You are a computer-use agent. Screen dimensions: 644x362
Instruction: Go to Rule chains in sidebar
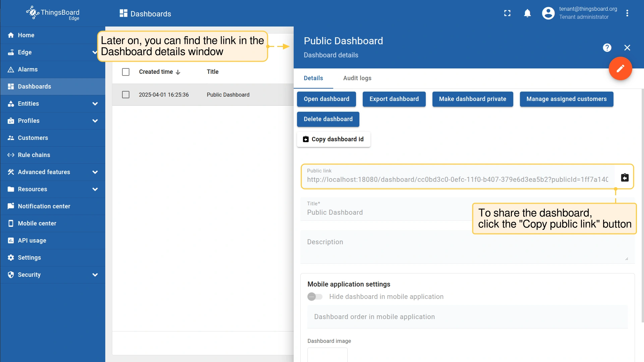point(34,155)
